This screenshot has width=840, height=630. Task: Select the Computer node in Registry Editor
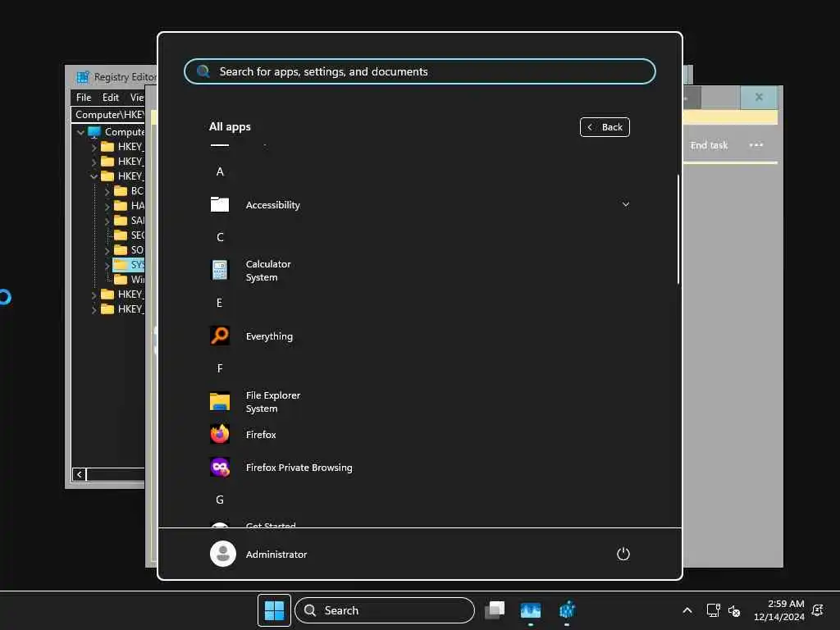(125, 132)
